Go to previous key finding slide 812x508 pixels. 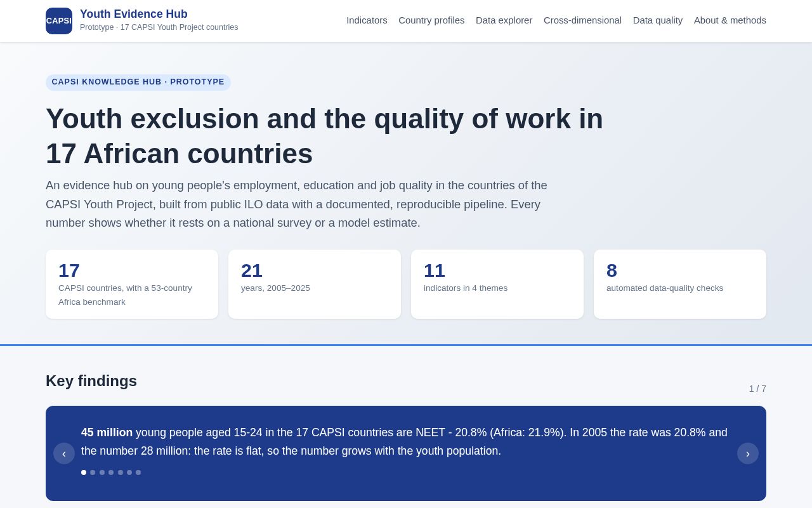pos(64,453)
